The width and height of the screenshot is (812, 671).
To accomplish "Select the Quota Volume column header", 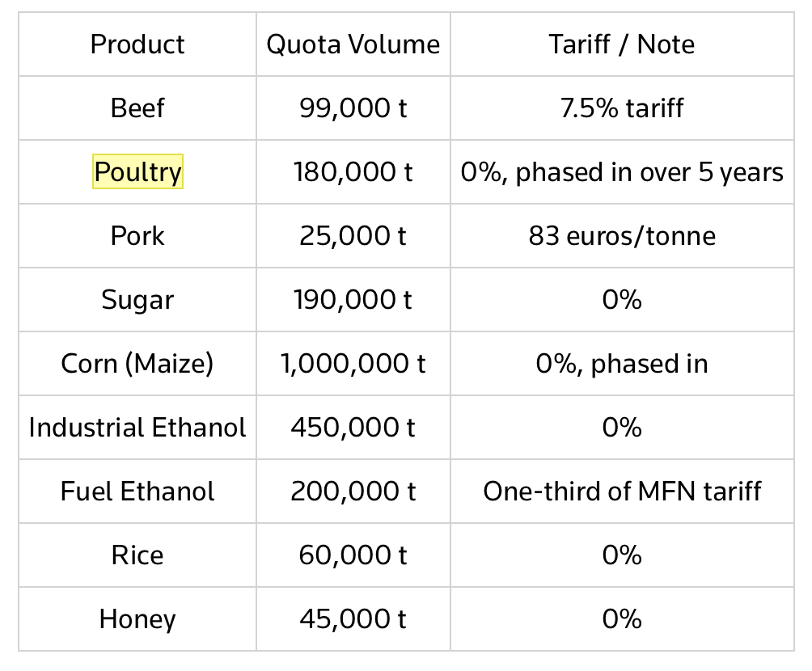I will [x=353, y=44].
